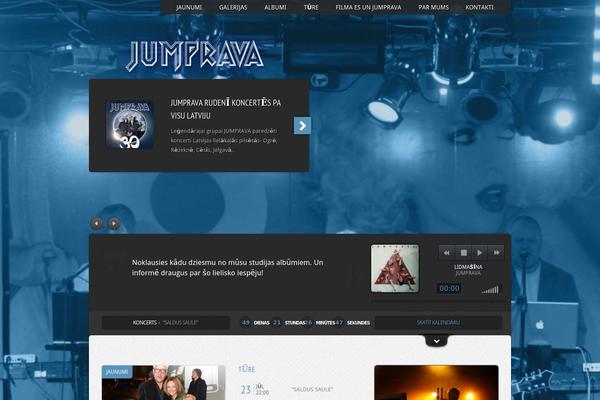The width and height of the screenshot is (600, 400).
Task: Open the 'Saldus Saule' tour entry
Action: click(x=312, y=389)
